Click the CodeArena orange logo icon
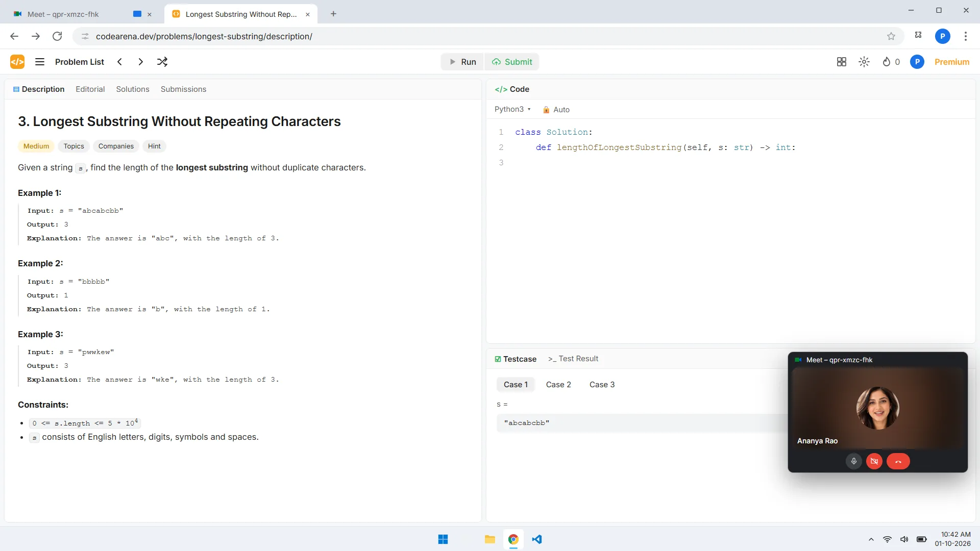The height and width of the screenshot is (551, 980). coord(17,62)
